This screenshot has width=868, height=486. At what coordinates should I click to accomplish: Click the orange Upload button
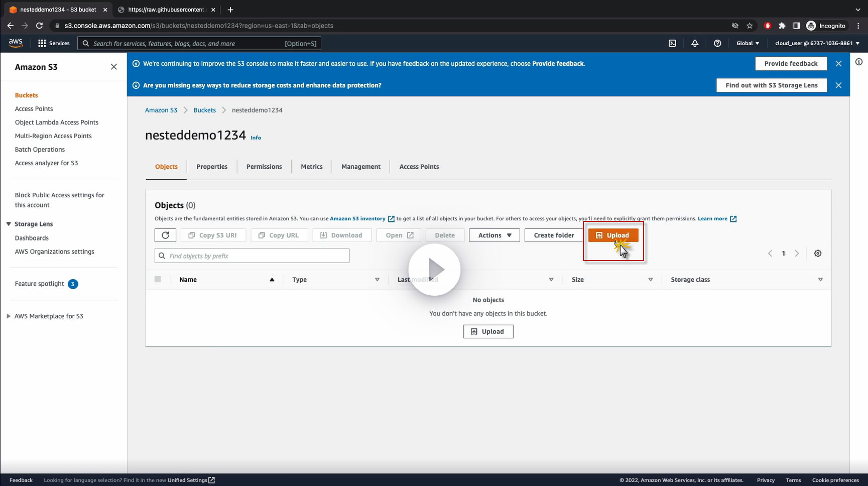click(x=613, y=235)
